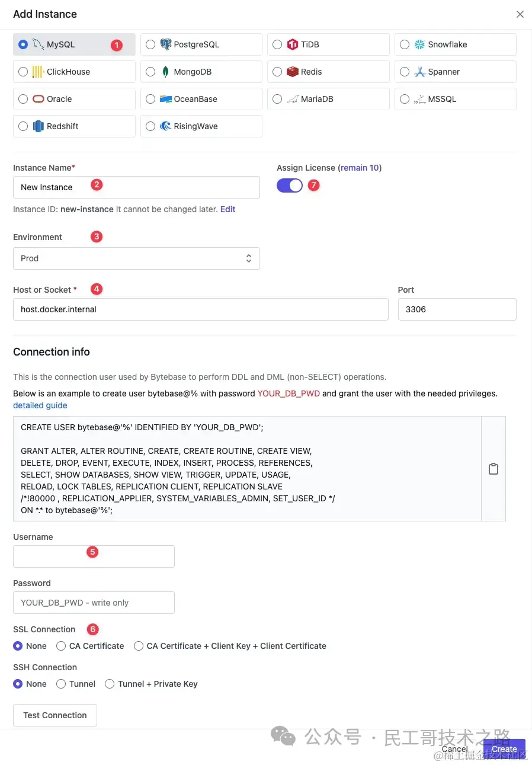Click the MySQL dolphin logo icon
The width and height of the screenshot is (532, 765).
[38, 44]
